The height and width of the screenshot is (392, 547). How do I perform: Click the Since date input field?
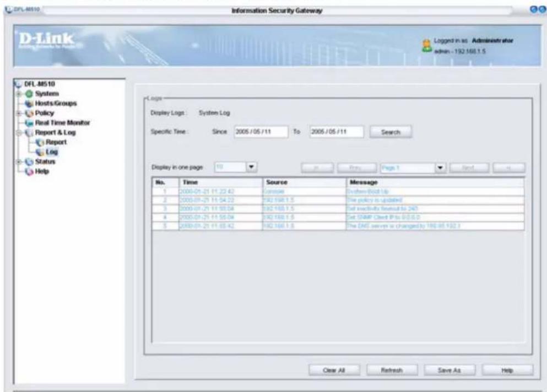point(261,132)
